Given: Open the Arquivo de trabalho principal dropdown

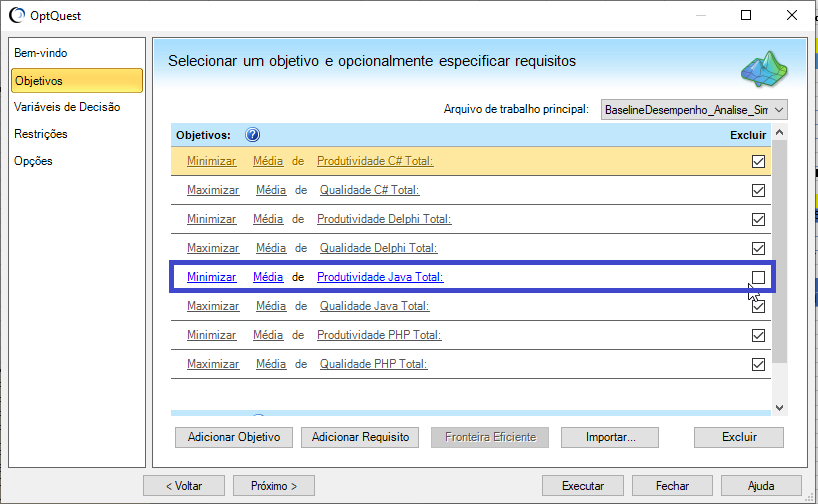Looking at the screenshot, I should [694, 109].
